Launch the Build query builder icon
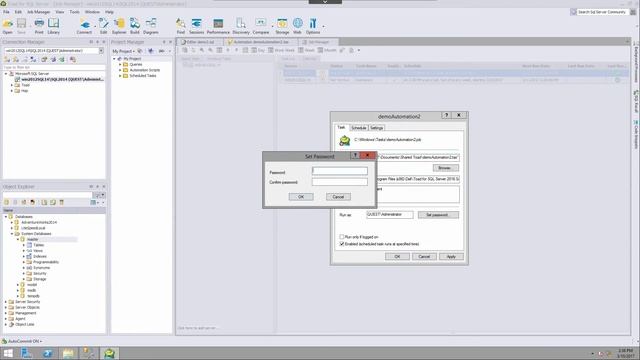 click(135, 26)
